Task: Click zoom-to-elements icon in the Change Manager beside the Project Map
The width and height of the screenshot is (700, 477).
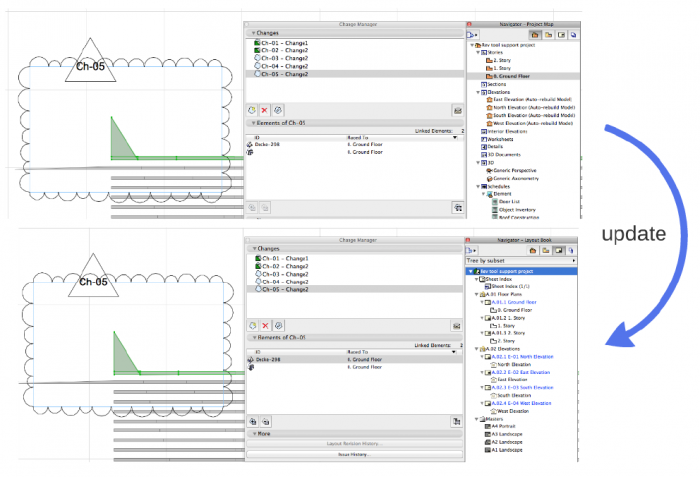Action: pos(458,208)
